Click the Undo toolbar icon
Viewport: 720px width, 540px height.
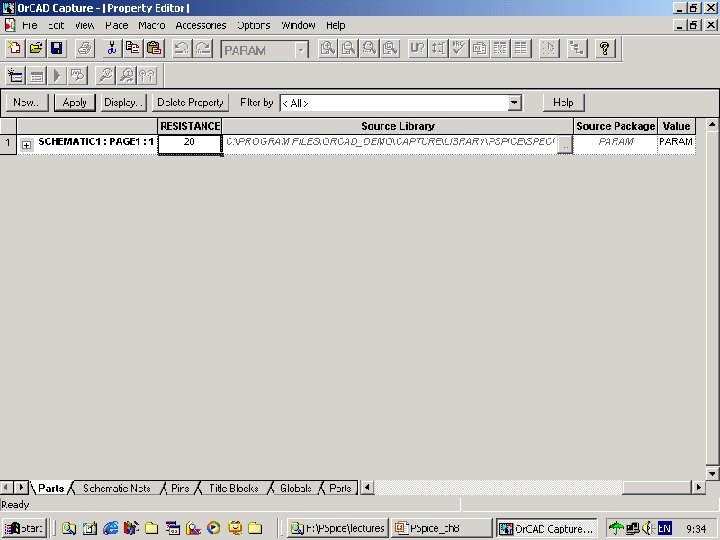coord(182,48)
